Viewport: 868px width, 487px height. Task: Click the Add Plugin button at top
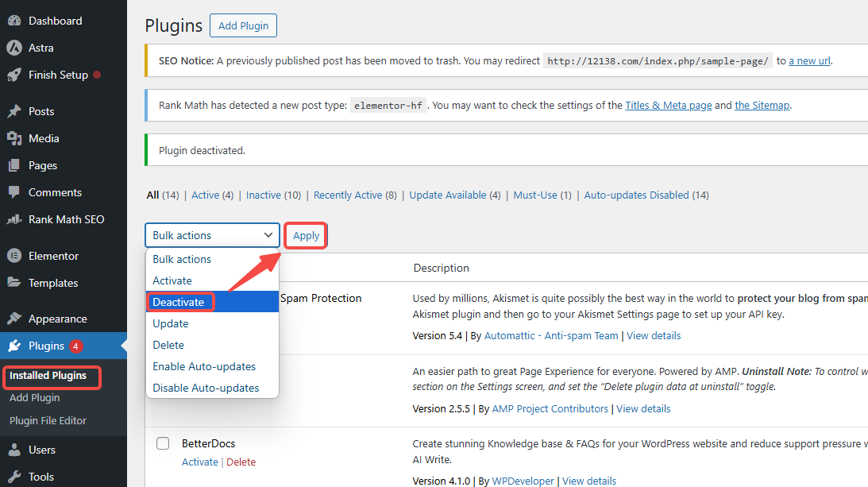point(243,25)
